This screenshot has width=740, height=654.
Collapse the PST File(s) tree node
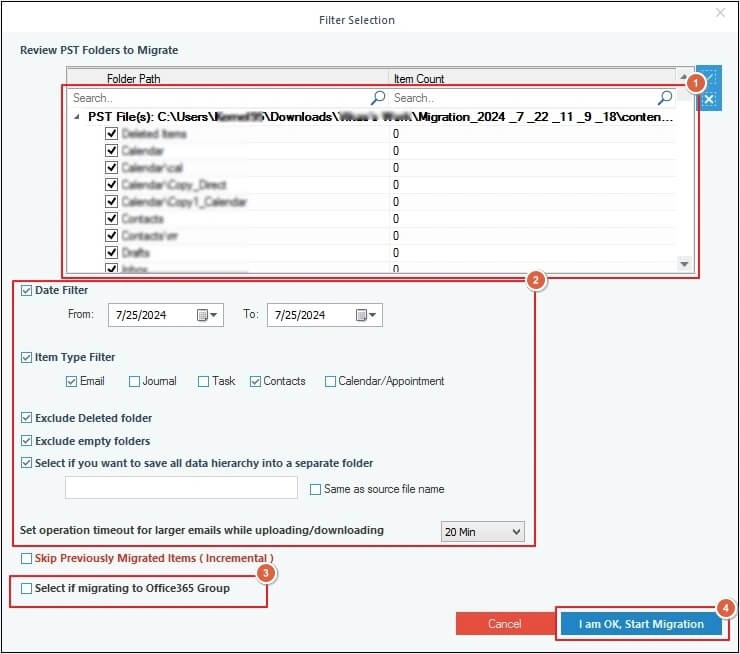click(x=76, y=117)
